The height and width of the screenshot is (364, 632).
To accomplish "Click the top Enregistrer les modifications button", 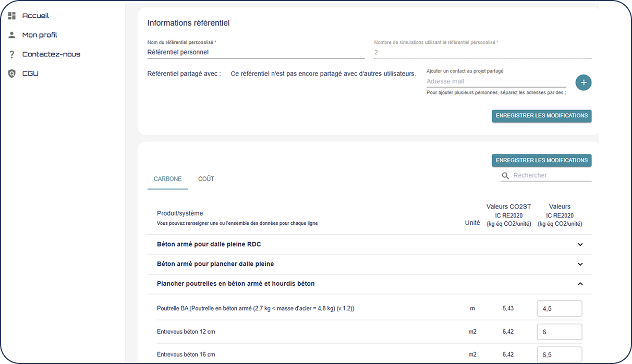I will [x=541, y=116].
